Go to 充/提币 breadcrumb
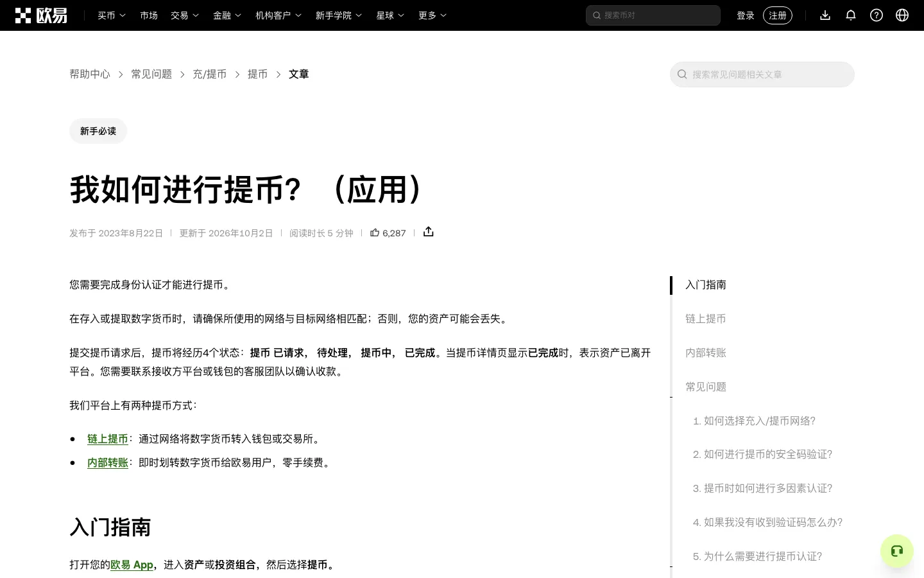This screenshot has height=578, width=924. (x=210, y=74)
